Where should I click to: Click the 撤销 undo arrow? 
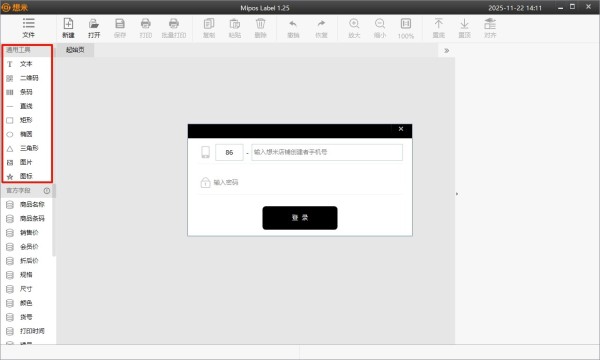293,24
